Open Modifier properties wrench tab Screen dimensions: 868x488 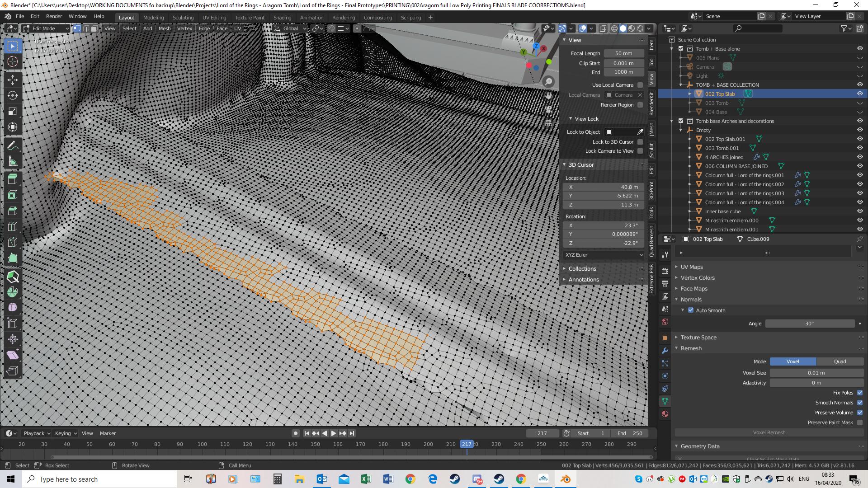[x=665, y=351]
